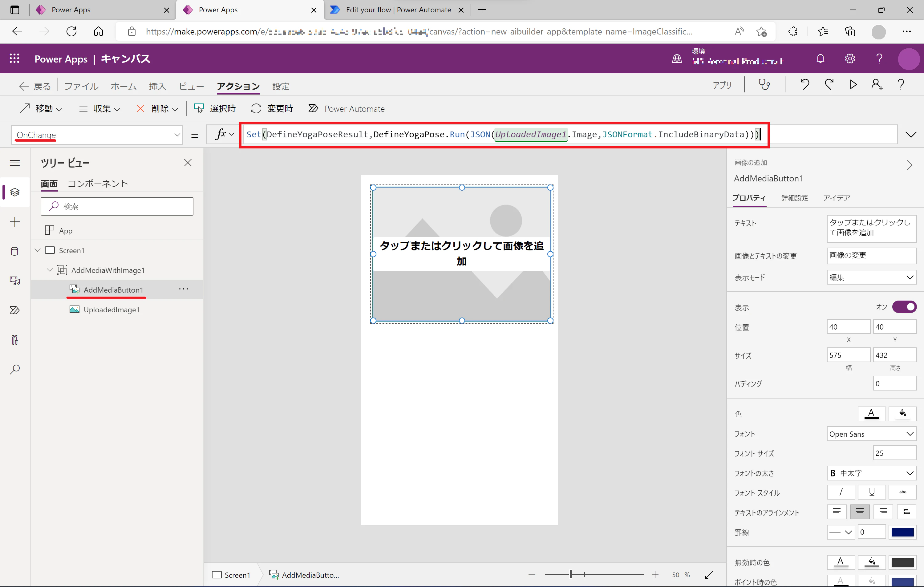Click the redo arrow in command bar
This screenshot has height=587, width=924.
(829, 85)
